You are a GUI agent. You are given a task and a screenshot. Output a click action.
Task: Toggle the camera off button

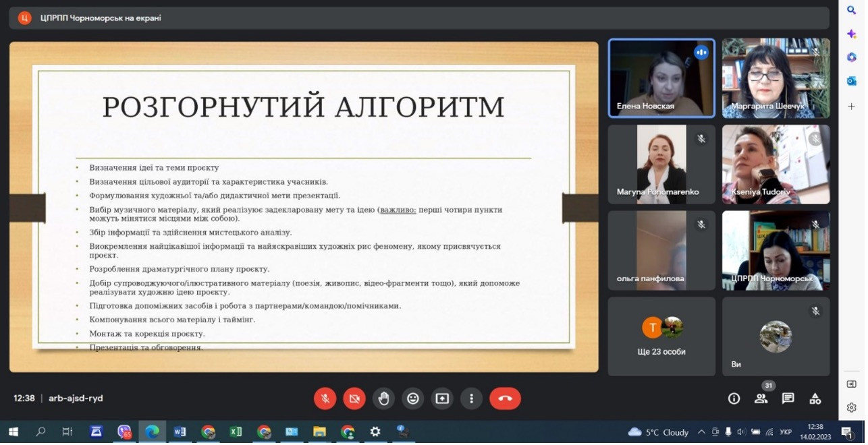[x=354, y=399]
